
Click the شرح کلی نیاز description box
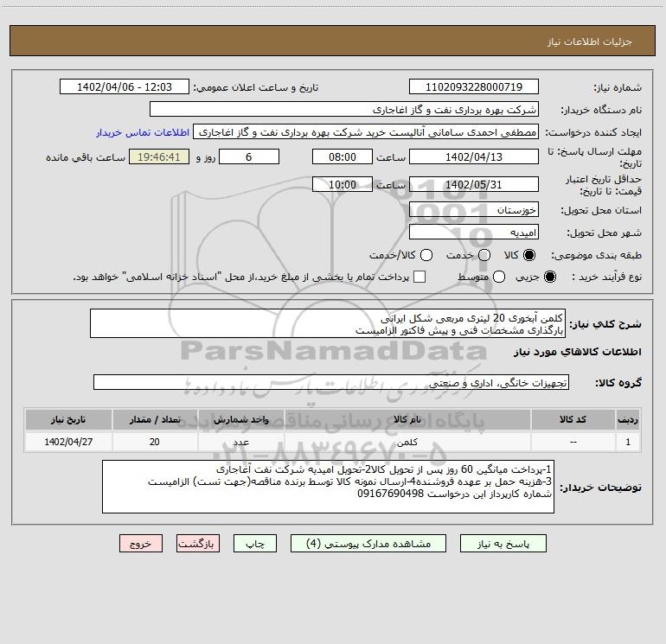click(x=328, y=323)
